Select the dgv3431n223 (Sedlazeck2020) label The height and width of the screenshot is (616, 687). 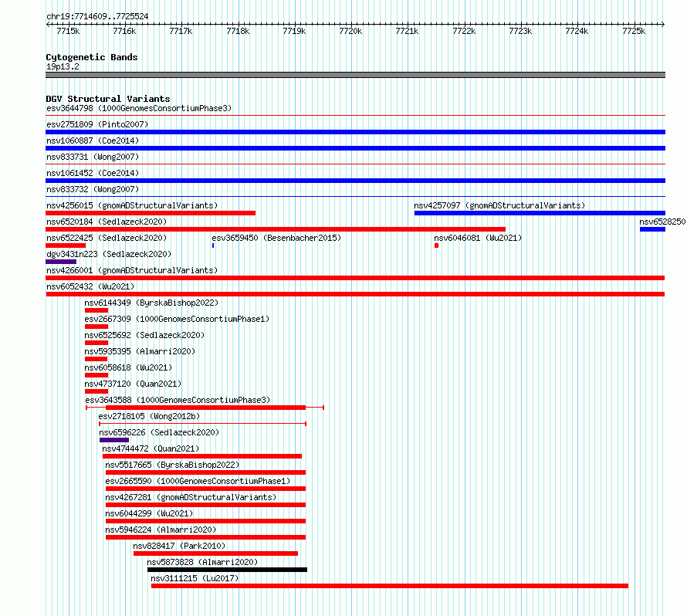pyautogui.click(x=109, y=254)
